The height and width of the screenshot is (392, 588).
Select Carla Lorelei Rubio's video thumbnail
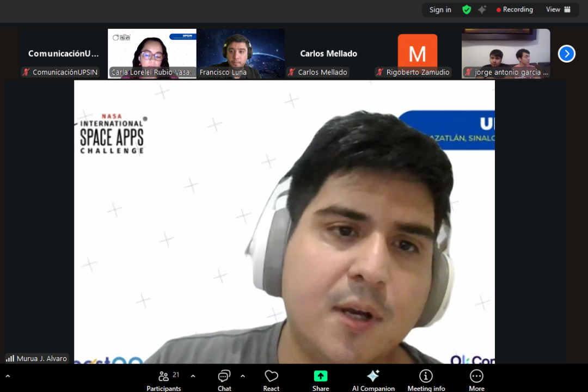click(152, 53)
